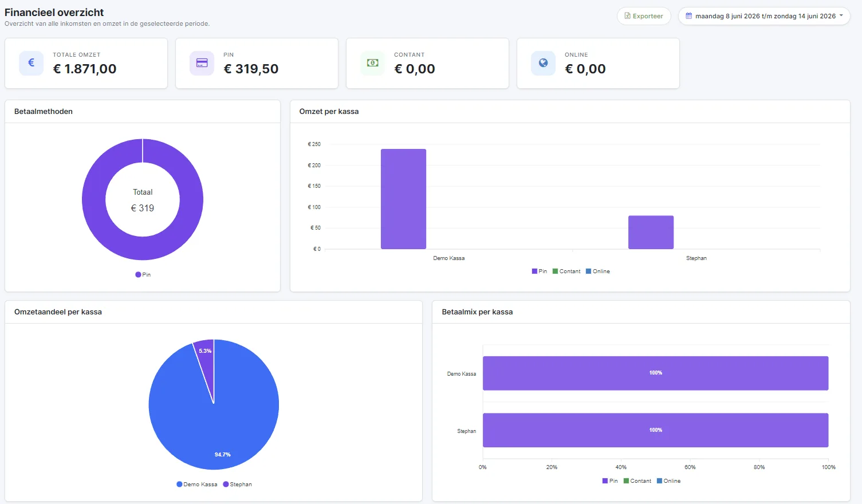Click the globe icon on Online card
Viewport: 862px width, 504px height.
click(543, 63)
